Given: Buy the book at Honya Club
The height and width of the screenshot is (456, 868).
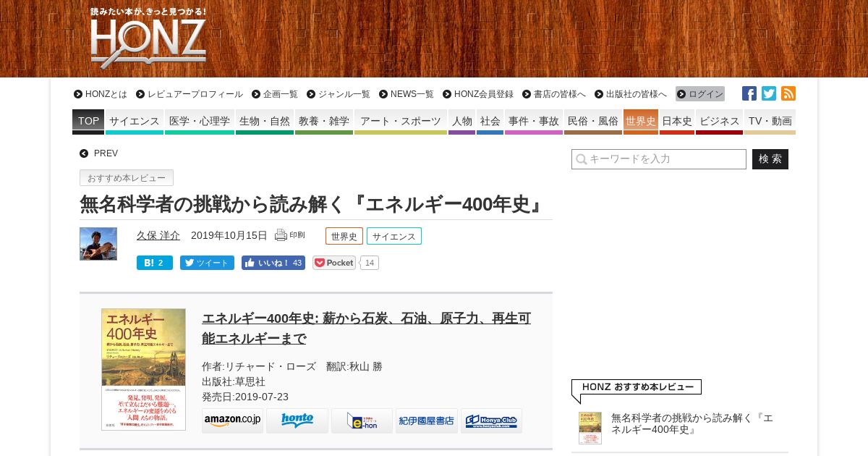Looking at the screenshot, I should 491,421.
